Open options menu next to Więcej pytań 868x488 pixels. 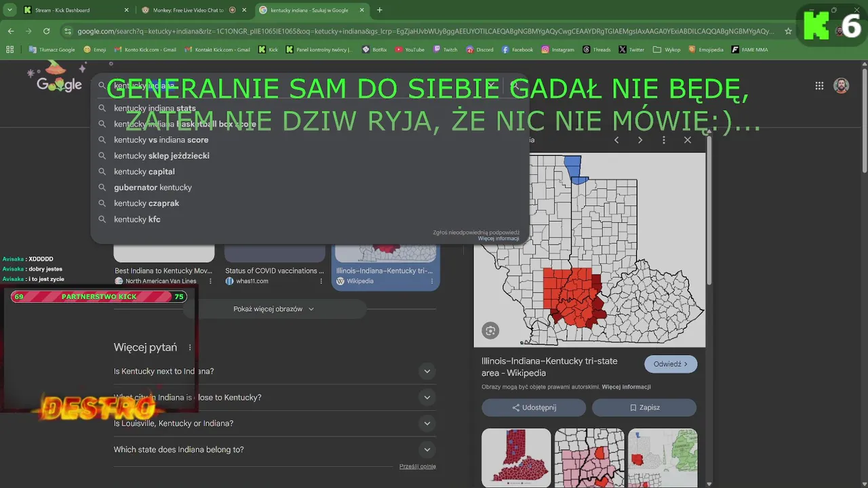tap(190, 347)
